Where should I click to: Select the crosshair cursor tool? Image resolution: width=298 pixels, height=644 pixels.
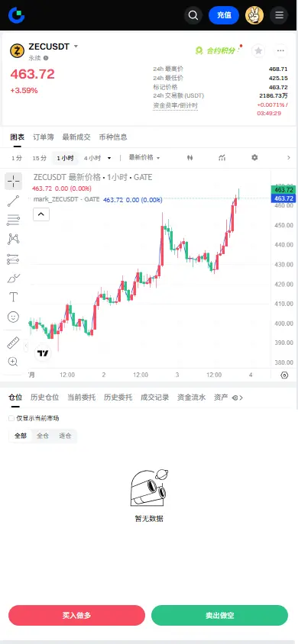point(13,181)
